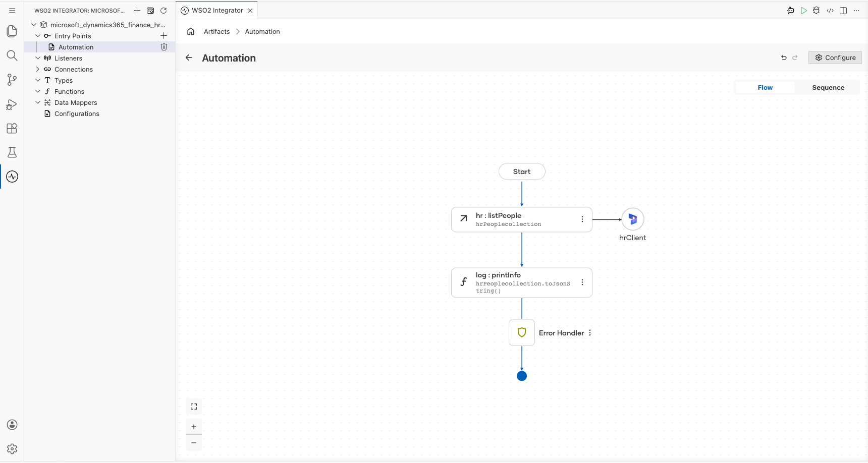This screenshot has height=463, width=868.
Task: Collapse the Types section
Action: click(x=38, y=80)
